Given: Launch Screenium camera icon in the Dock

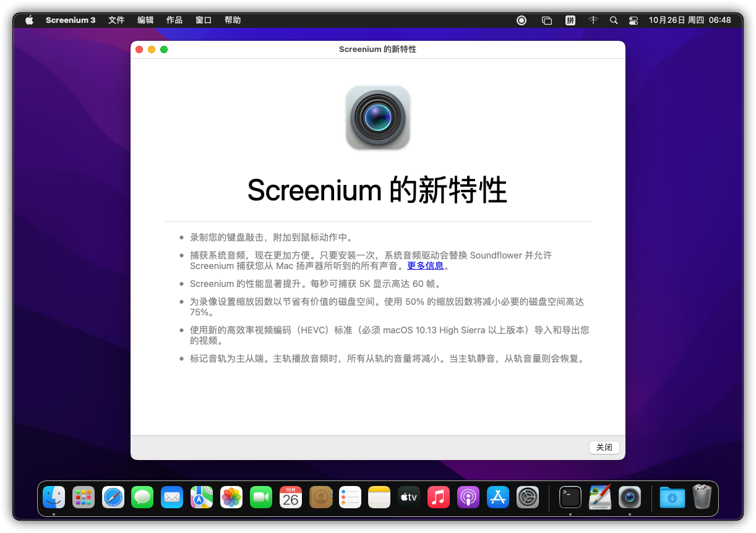Looking at the screenshot, I should pos(629,497).
